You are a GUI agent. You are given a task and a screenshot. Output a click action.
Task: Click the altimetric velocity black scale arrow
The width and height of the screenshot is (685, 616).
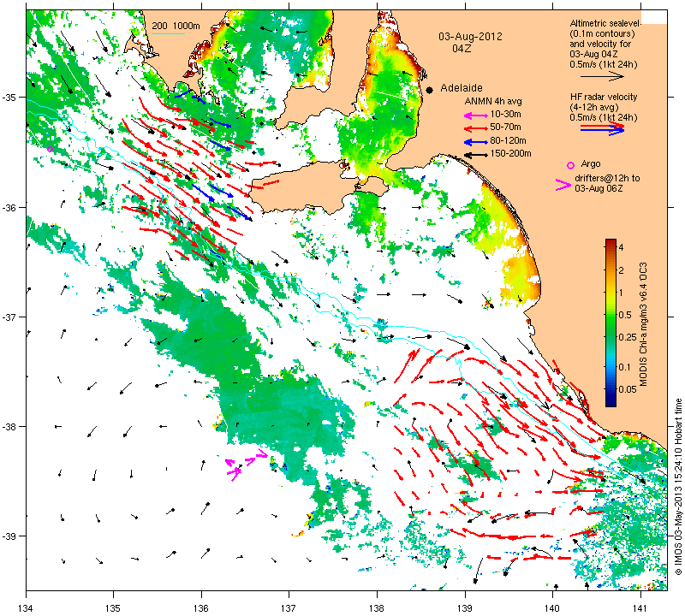(x=603, y=76)
